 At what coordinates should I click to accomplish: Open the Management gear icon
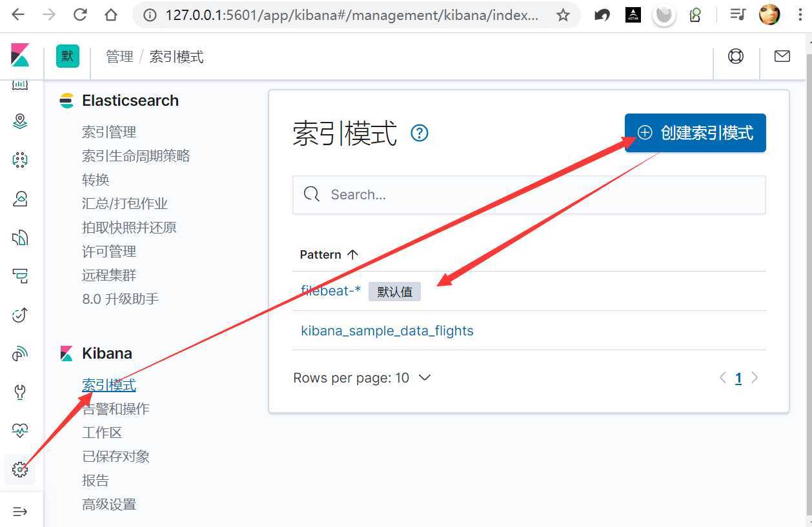click(x=20, y=470)
